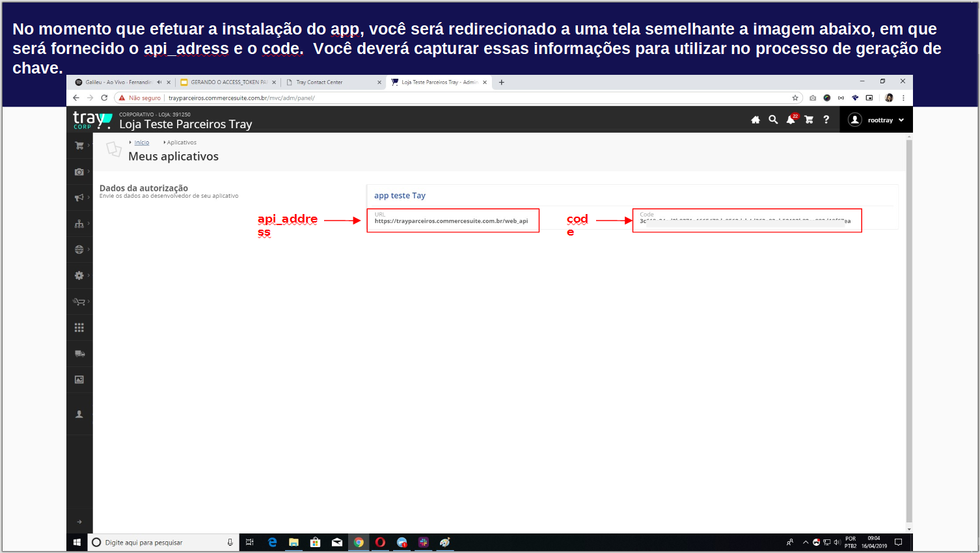Bookmark this page with the star icon
The image size is (980, 553).
(x=795, y=98)
